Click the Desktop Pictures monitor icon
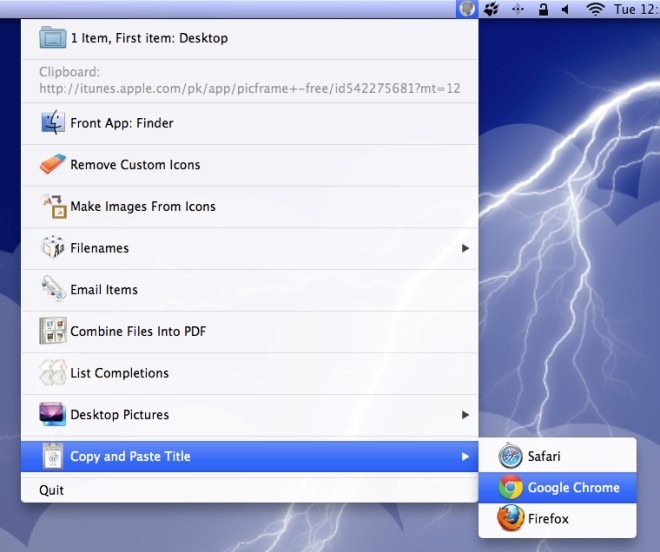Viewport: 660px width, 552px height. [53, 414]
